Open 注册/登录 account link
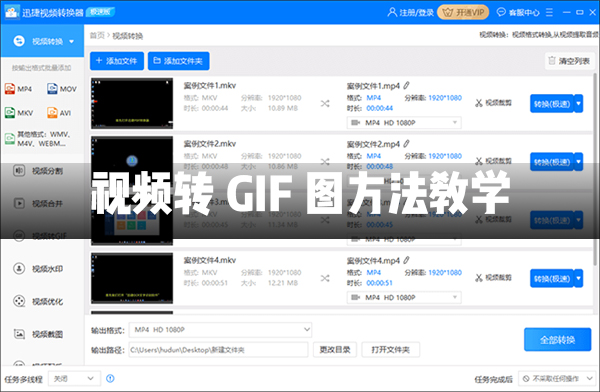This screenshot has width=600, height=392. pyautogui.click(x=411, y=13)
